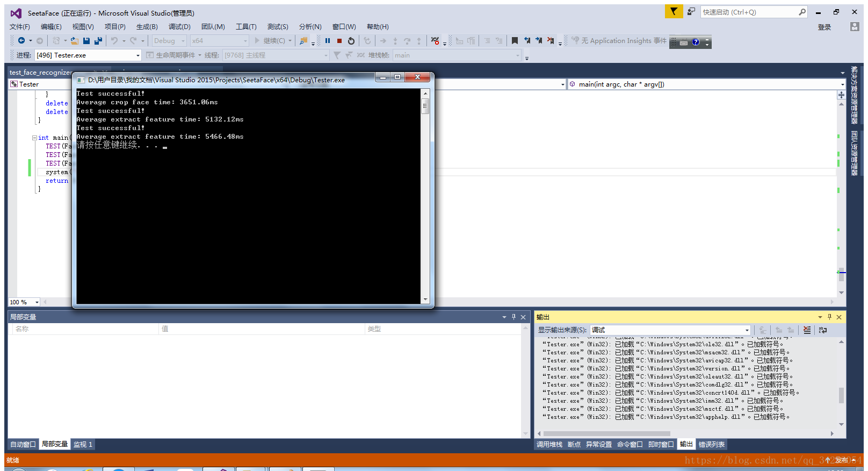
Task: Open the 生成(B) menu
Action: [147, 27]
